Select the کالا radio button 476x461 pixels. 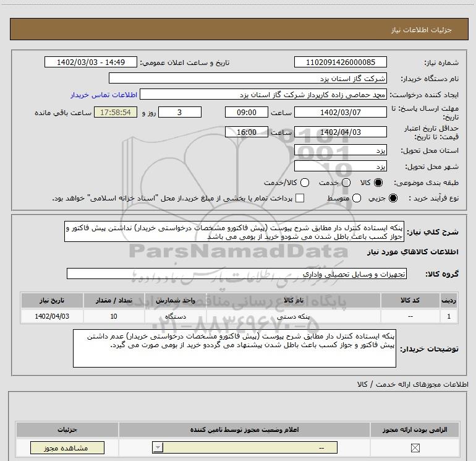pos(378,183)
